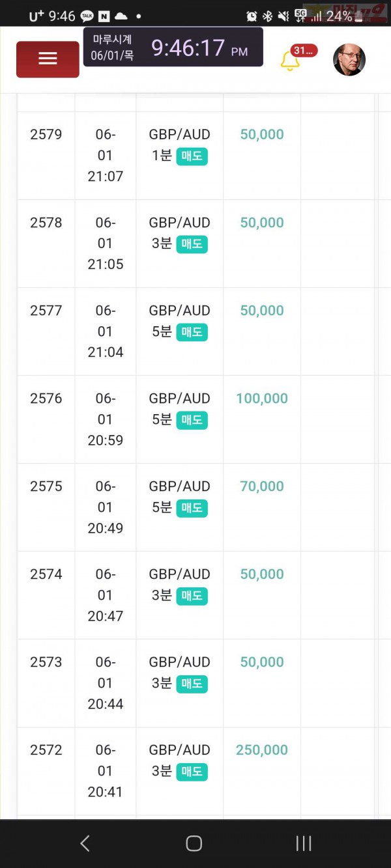Open the red hamburger menu
The height and width of the screenshot is (868, 391).
tap(48, 59)
